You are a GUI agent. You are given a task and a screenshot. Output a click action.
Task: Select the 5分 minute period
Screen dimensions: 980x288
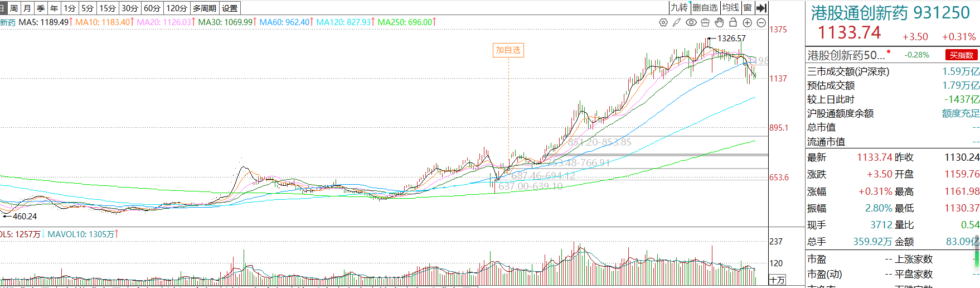point(88,8)
